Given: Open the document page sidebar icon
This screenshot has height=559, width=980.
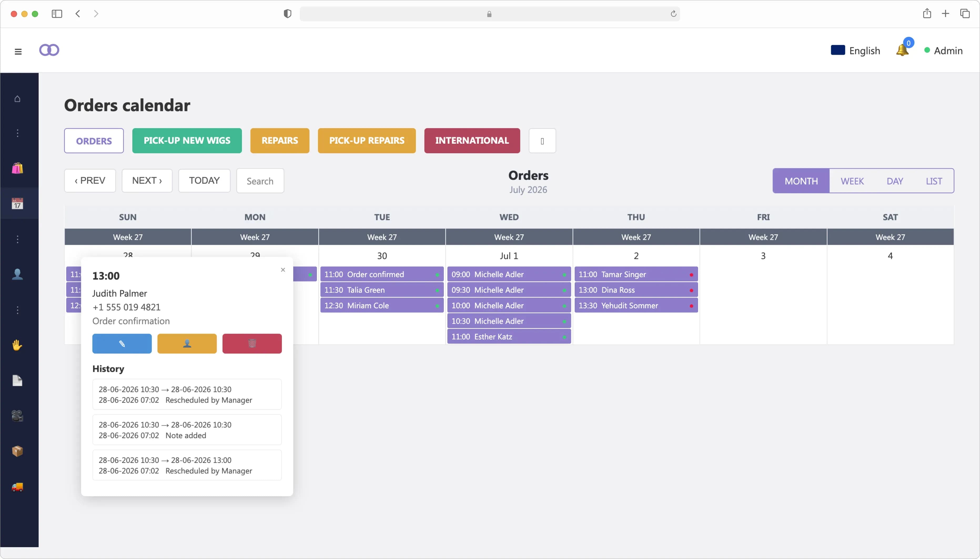Looking at the screenshot, I should (17, 381).
